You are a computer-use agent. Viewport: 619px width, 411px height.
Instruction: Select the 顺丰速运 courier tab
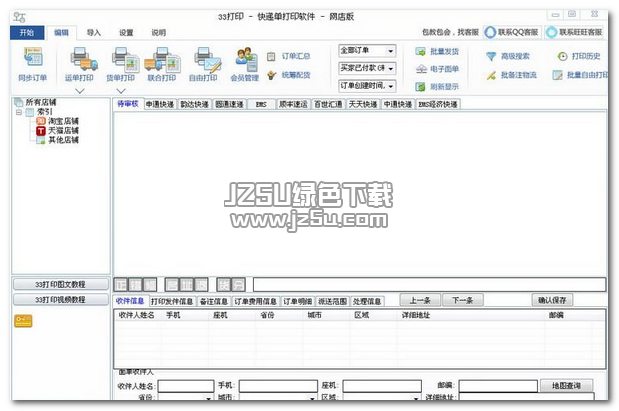(293, 105)
